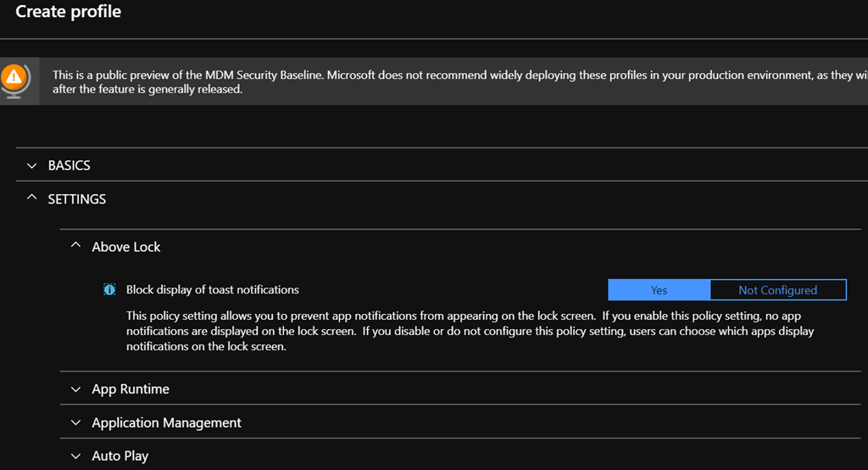Click the chevron arrow next to BASICS
This screenshot has height=470, width=868.
(32, 166)
